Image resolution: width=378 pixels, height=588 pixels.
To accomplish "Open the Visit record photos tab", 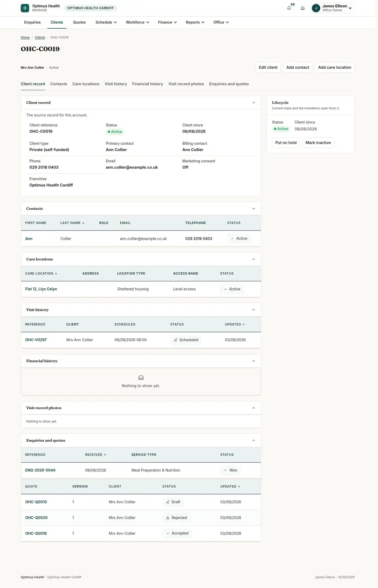I will [x=186, y=84].
